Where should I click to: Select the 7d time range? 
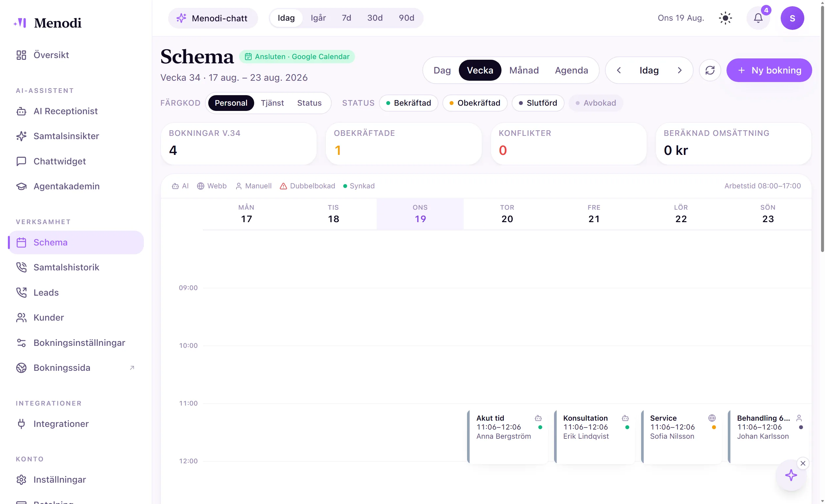(346, 18)
